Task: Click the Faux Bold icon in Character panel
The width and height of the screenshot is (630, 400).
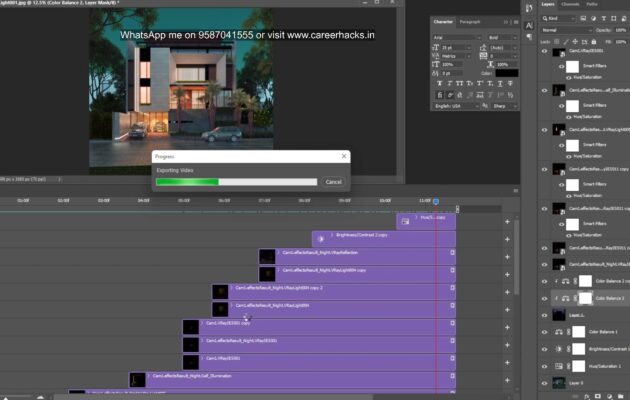Action: pyautogui.click(x=441, y=85)
